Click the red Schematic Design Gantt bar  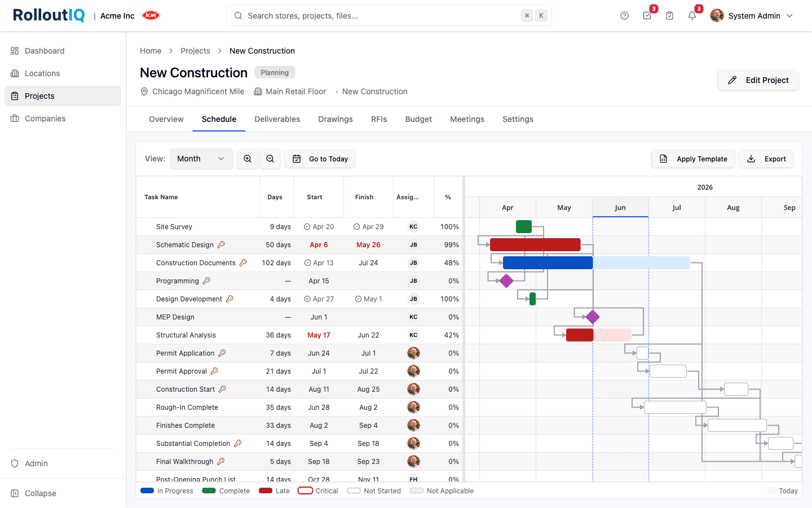pos(535,244)
